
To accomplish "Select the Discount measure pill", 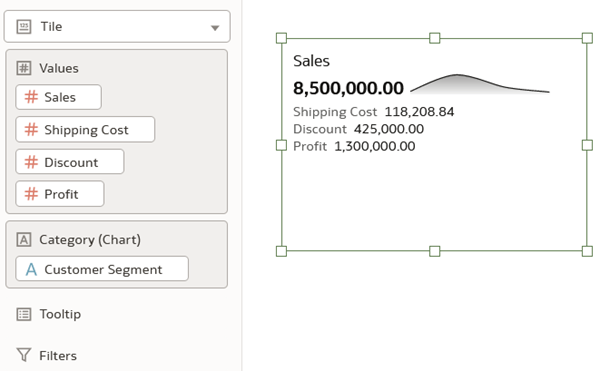I will pyautogui.click(x=70, y=162).
